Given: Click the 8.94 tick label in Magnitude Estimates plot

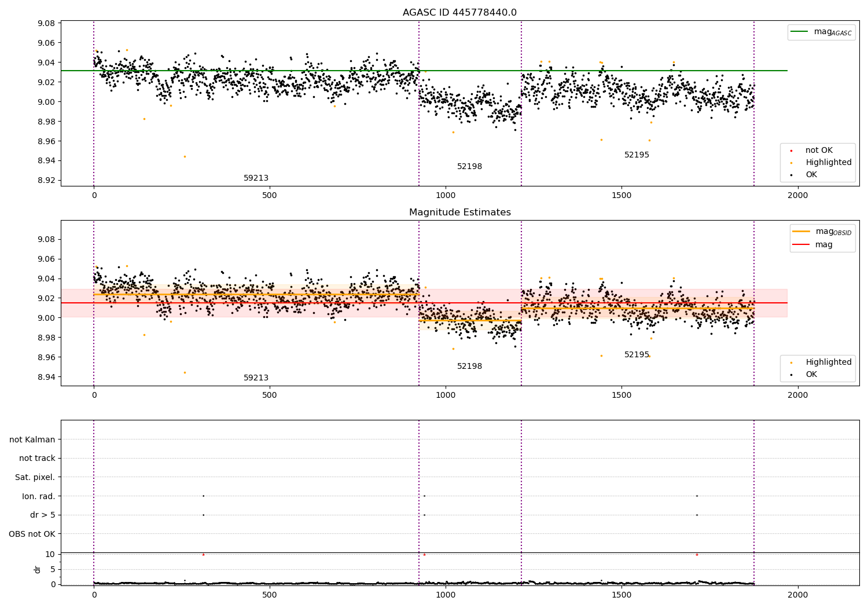Looking at the screenshot, I should point(45,378).
